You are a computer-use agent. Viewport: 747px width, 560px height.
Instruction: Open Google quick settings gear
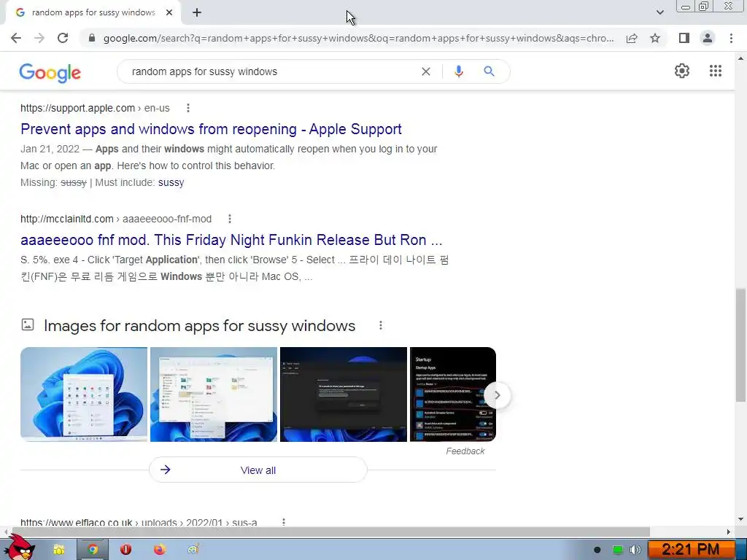682,71
